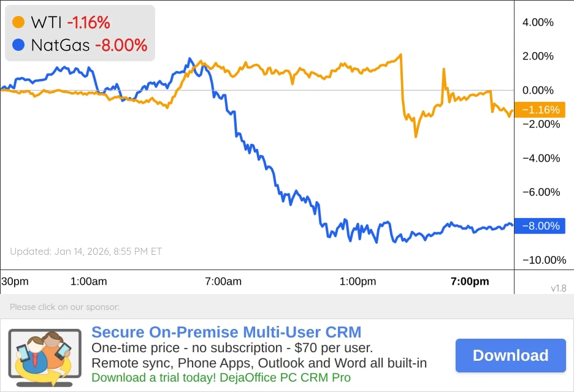Image resolution: width=574 pixels, height=392 pixels.
Task: Click the one-time price ad description text
Action: click(232, 348)
